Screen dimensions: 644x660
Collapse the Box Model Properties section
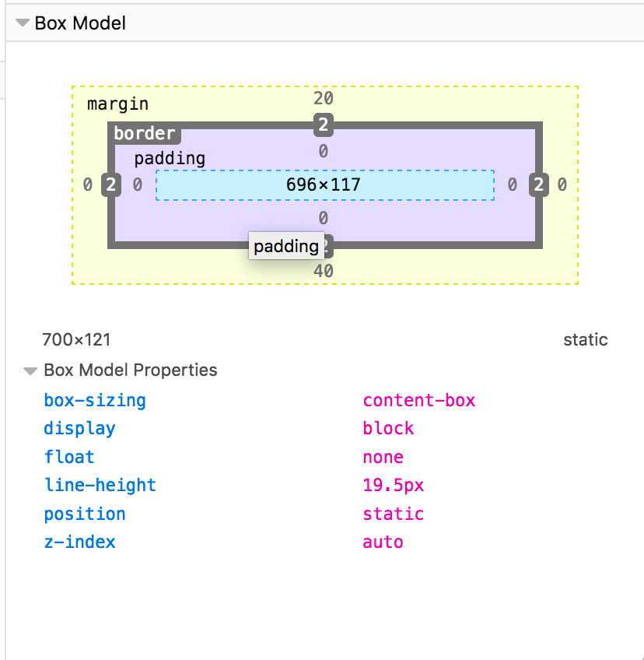[130, 370]
